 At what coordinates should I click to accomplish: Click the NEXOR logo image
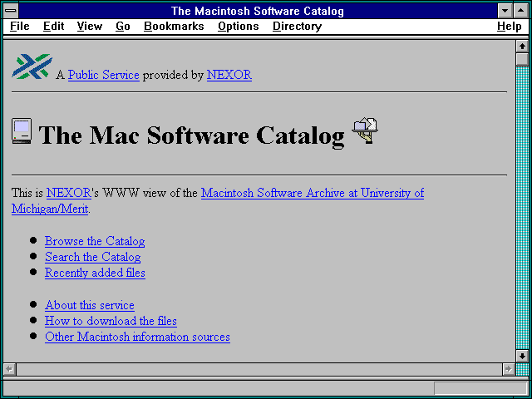point(32,66)
